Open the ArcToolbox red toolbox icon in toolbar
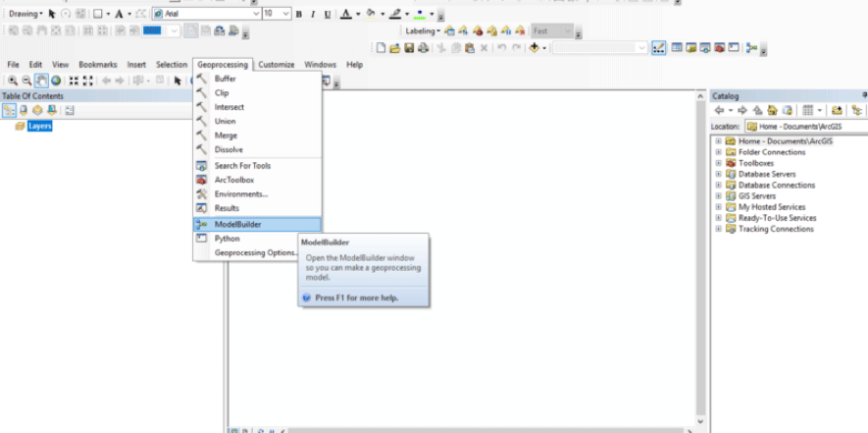 pyautogui.click(x=719, y=48)
